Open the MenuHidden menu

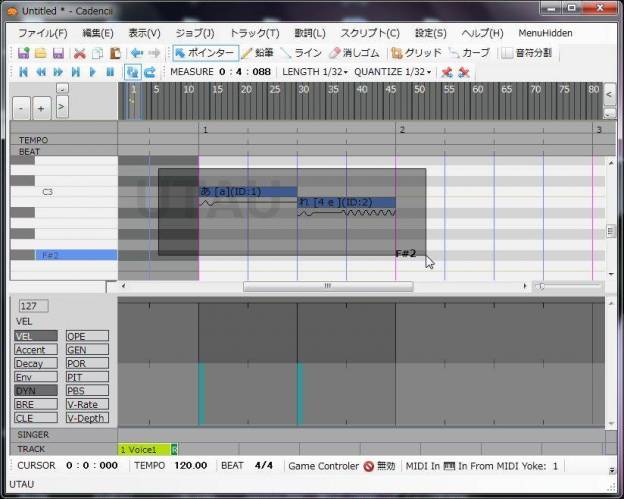[x=545, y=33]
